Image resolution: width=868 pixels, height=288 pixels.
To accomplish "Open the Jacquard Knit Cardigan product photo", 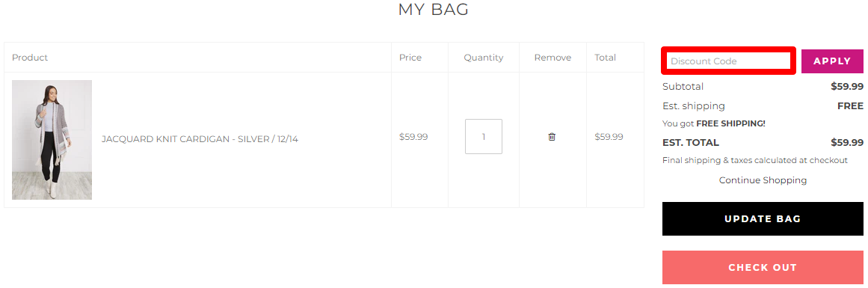I will [x=52, y=140].
